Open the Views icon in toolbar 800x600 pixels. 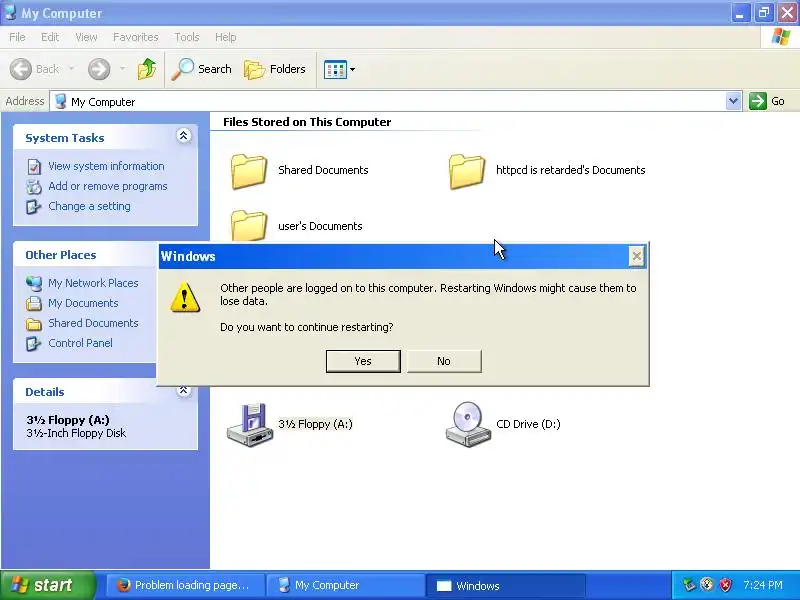[335, 69]
